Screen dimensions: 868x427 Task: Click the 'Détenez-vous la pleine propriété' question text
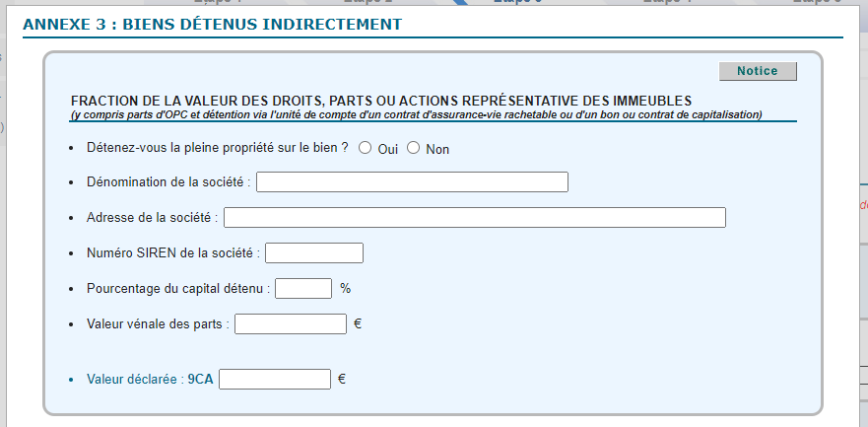pos(218,148)
